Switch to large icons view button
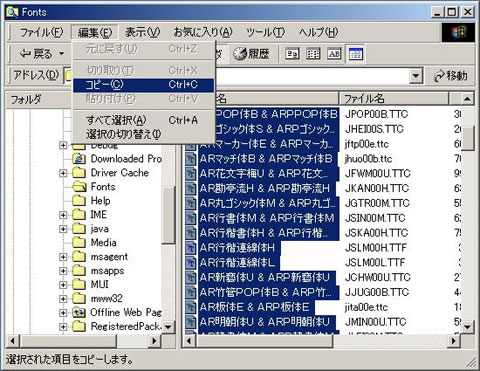 [x=292, y=54]
